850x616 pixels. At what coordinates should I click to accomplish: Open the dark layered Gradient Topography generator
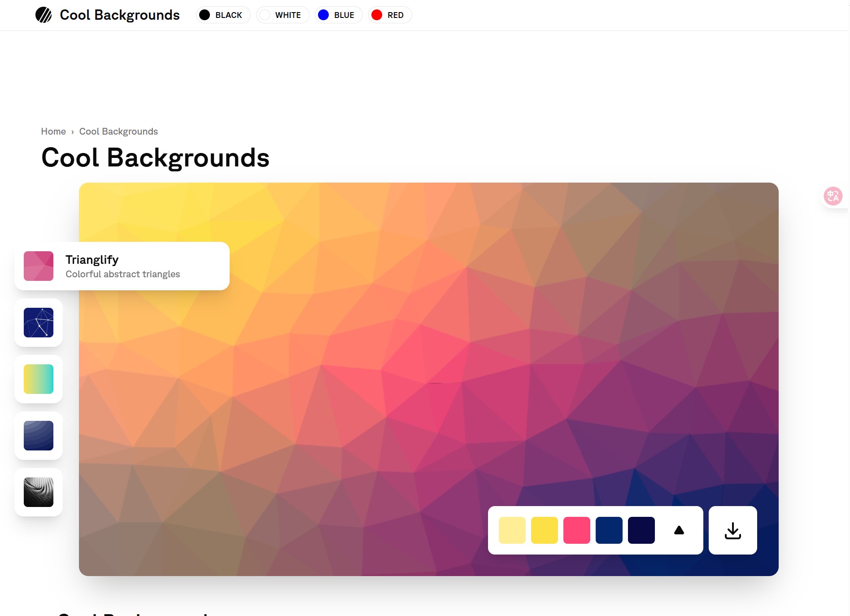39,436
